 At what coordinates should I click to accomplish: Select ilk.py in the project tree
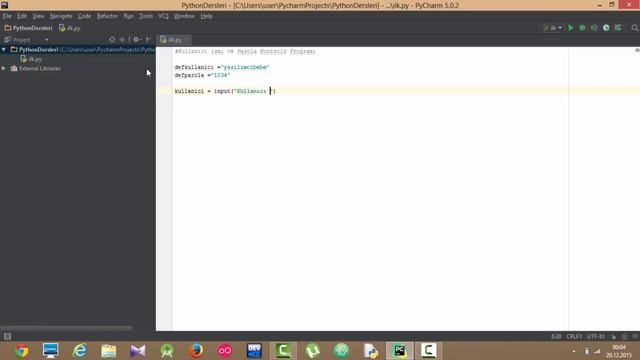(31, 59)
